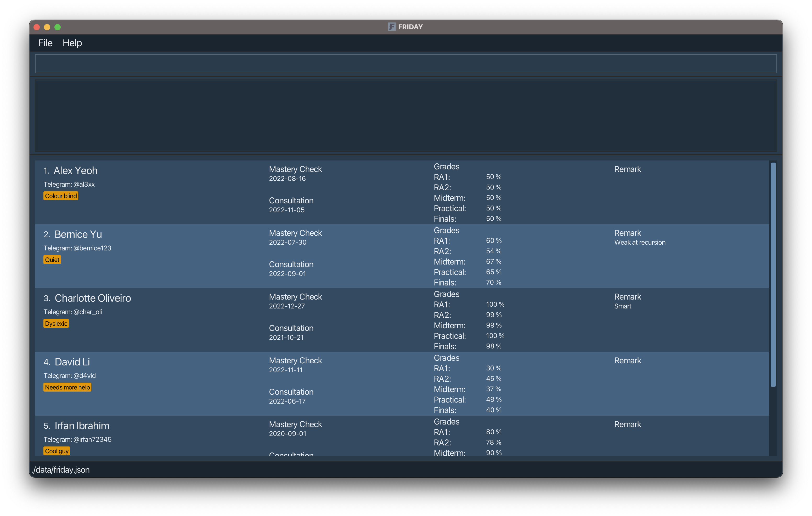This screenshot has height=516, width=812.
Task: Click the command input box
Action: click(406, 64)
